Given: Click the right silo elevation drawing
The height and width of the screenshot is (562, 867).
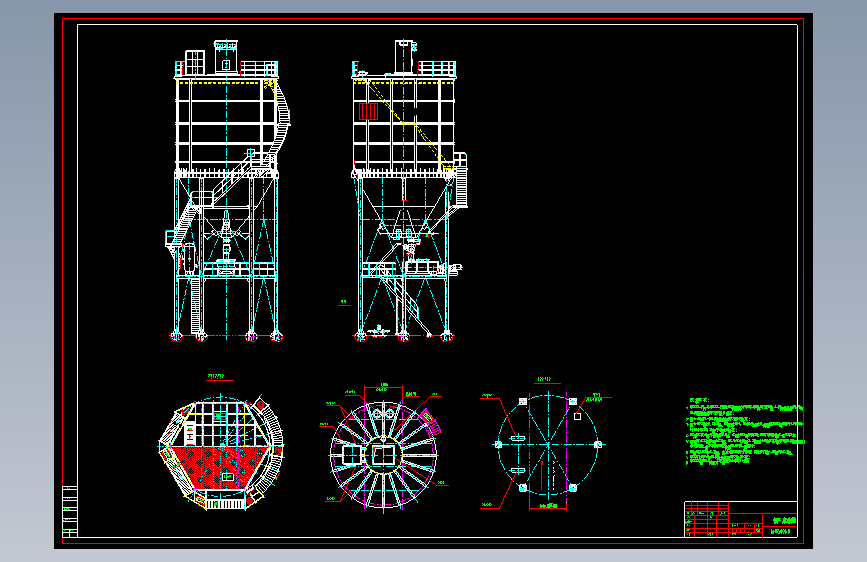Looking at the screenshot, I should click(409, 191).
